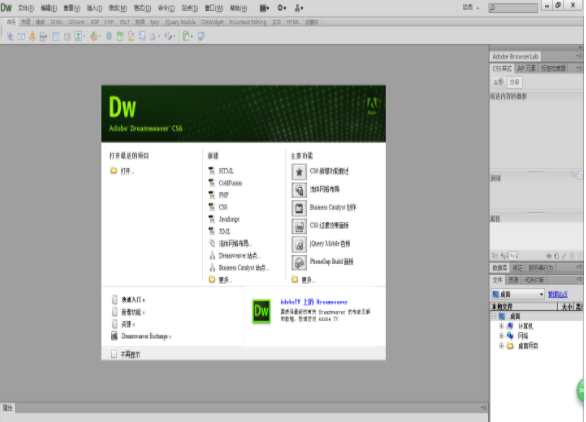Screen dimensions: 586x422
Task: Create a new HTML document
Action: 226,171
